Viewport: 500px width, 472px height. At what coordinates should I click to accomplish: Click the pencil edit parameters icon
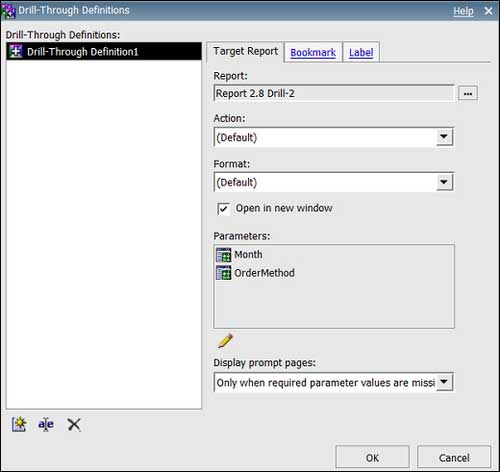click(225, 341)
